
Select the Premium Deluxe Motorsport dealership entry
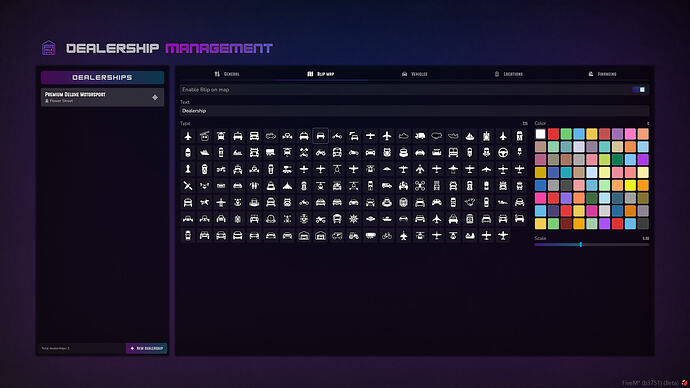click(x=103, y=97)
